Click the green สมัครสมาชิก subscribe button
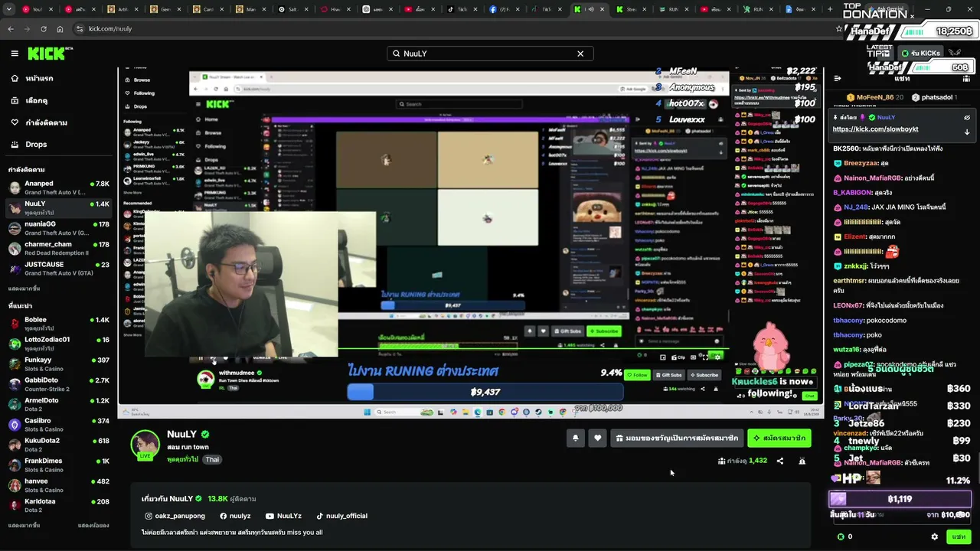Screen dimensions: 980x551 (x=779, y=438)
